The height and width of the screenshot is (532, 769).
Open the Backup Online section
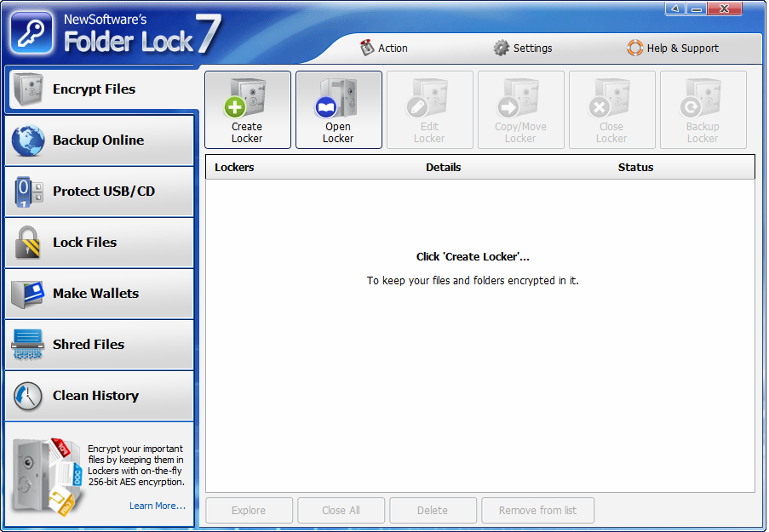click(99, 140)
